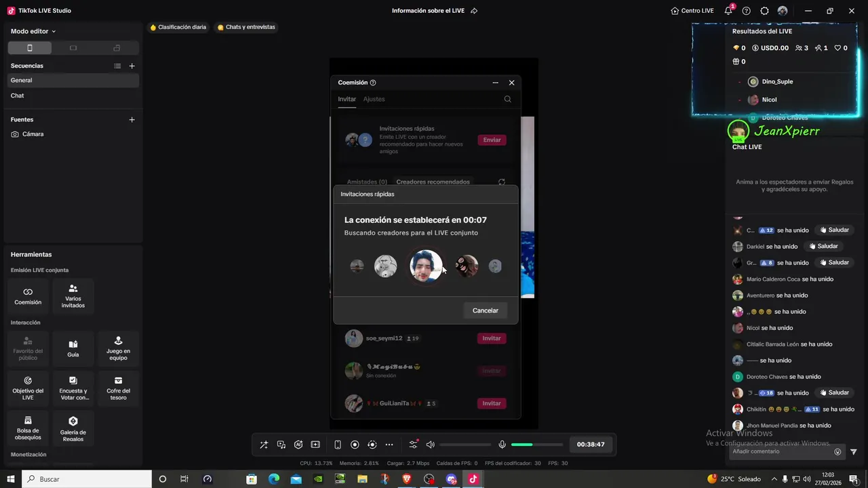Select the General sequence

click(x=73, y=80)
